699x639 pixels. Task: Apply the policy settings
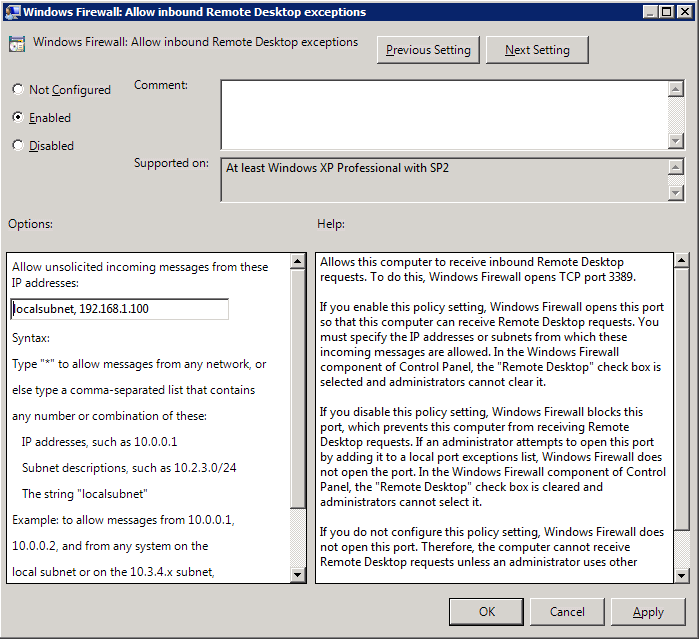click(648, 611)
